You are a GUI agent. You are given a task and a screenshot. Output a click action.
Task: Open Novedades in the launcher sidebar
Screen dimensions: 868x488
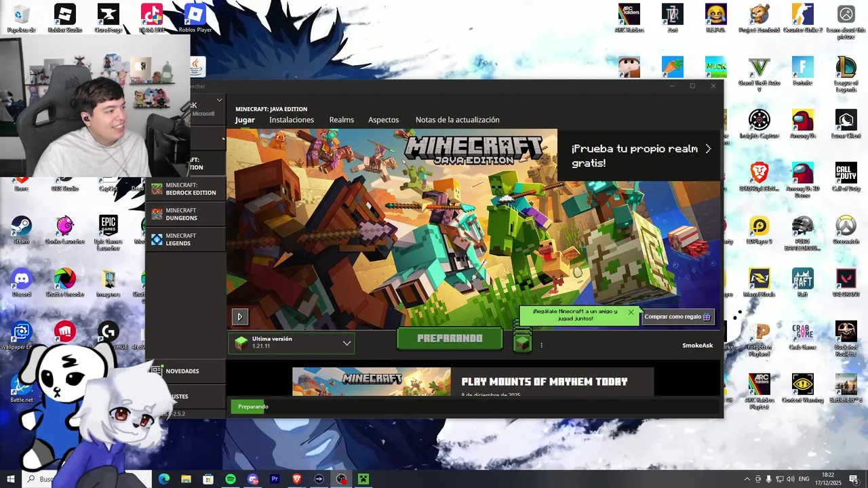(185, 371)
